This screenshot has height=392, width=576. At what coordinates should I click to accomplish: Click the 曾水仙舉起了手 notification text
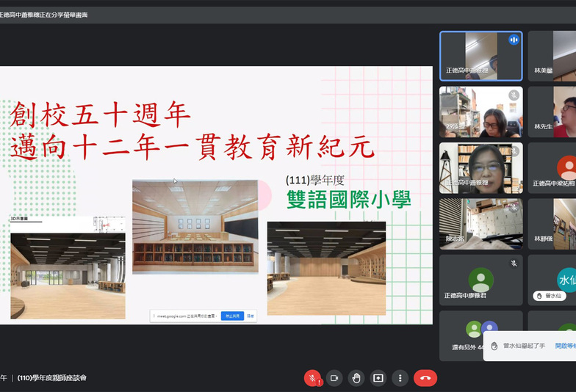524,346
